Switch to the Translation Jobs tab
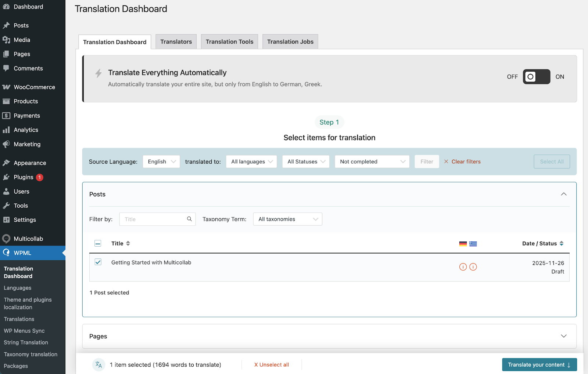Viewport: 588px width, 374px height. click(x=290, y=42)
